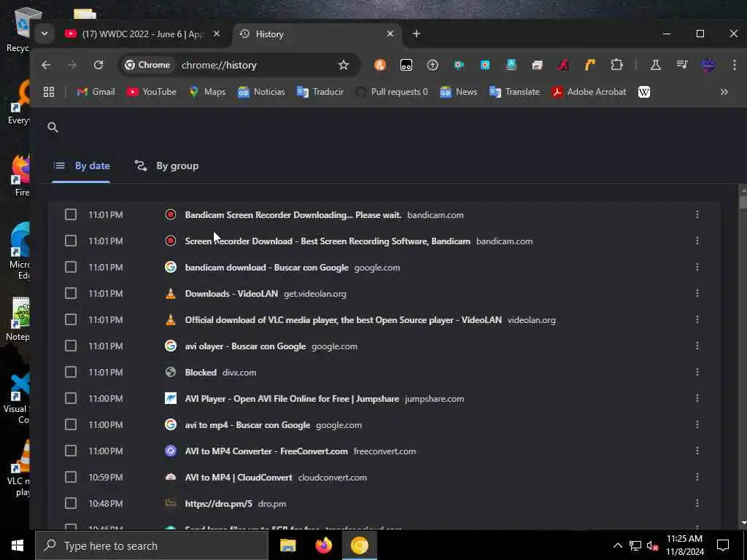
Task: Expand the tab search dropdown arrow
Action: pyautogui.click(x=44, y=34)
